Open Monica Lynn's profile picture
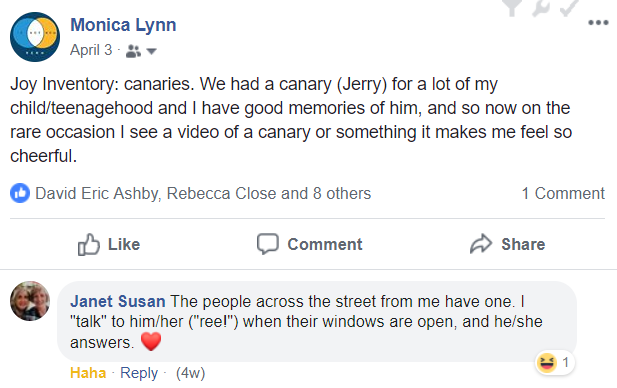 tap(35, 37)
